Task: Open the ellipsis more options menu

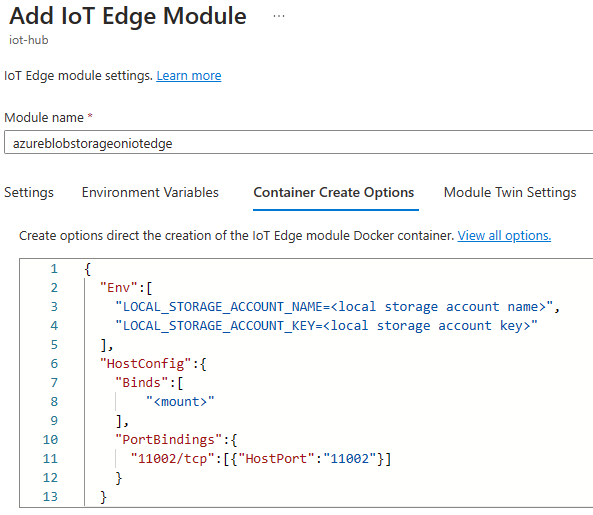Action: tap(279, 16)
